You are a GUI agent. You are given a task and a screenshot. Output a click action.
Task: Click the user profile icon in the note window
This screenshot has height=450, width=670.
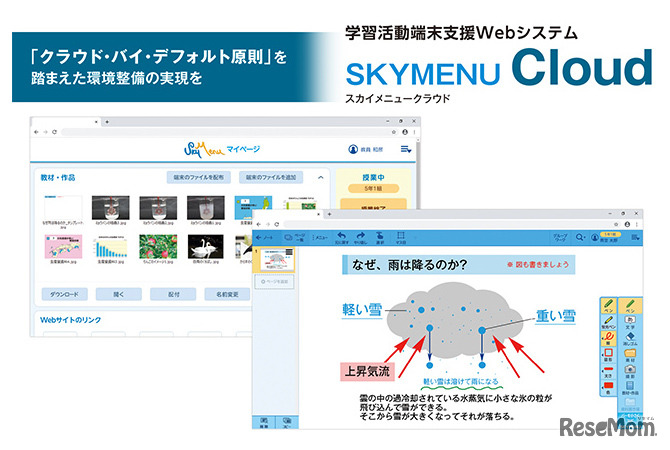[x=594, y=238]
